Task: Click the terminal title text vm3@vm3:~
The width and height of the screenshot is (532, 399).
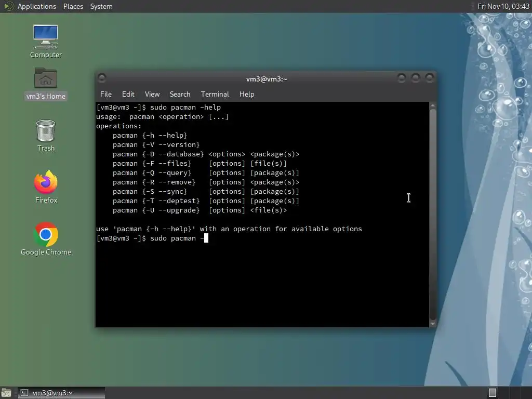Action: point(267,79)
